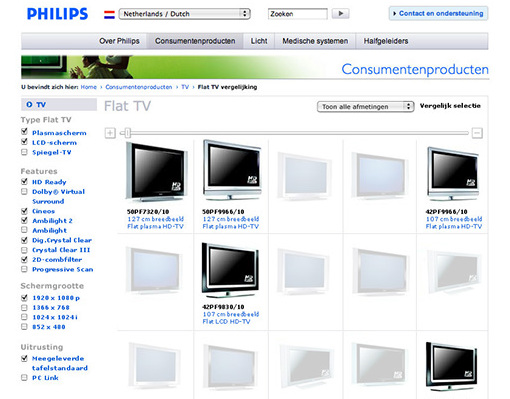Toggle the PC Link checkbox
The height and width of the screenshot is (399, 510).
click(x=24, y=377)
